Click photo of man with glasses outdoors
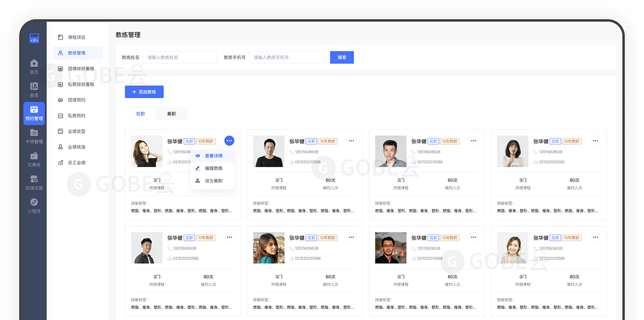 tap(391, 248)
